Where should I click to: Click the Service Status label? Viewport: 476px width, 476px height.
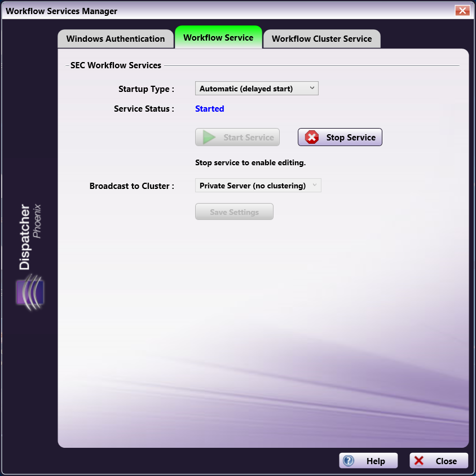tap(144, 109)
